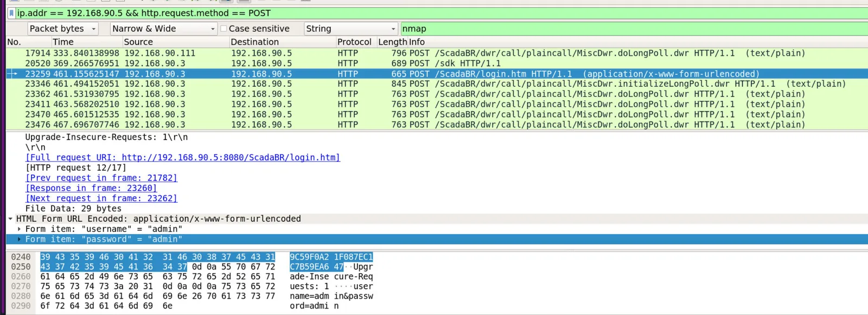Click the display filter bookmark icon
The height and width of the screenshot is (315, 868).
coord(11,13)
